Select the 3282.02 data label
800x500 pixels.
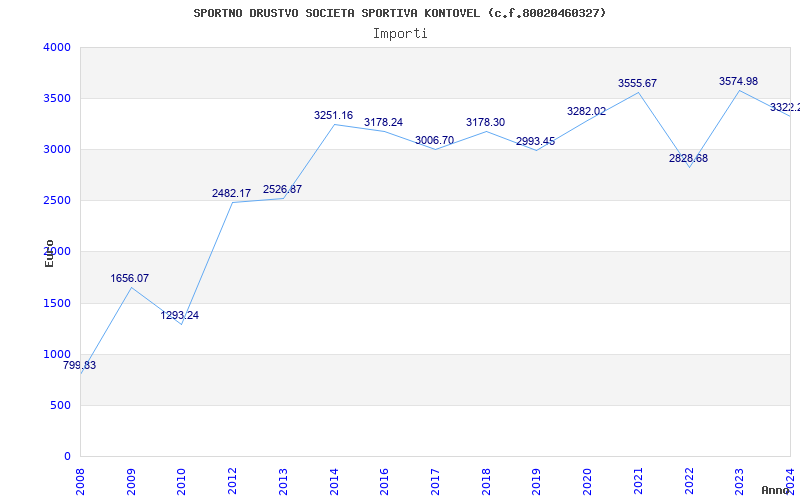point(586,111)
